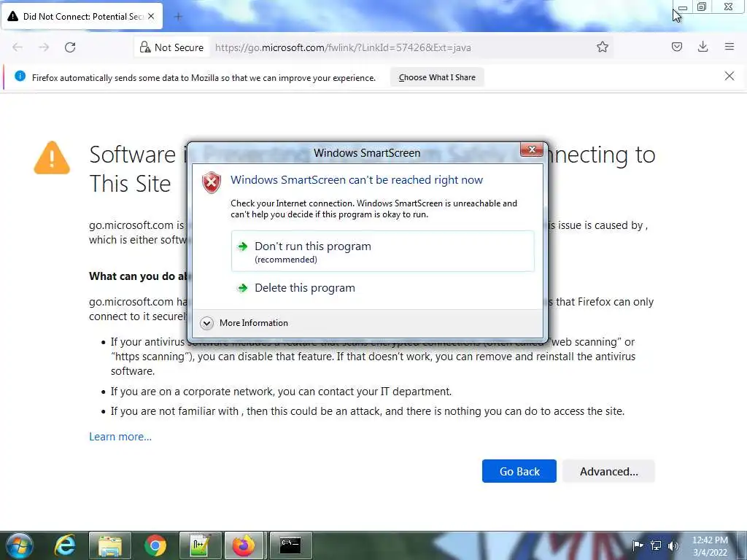The image size is (747, 560).
Task: Click the Not Secure lock icon
Action: click(x=145, y=47)
